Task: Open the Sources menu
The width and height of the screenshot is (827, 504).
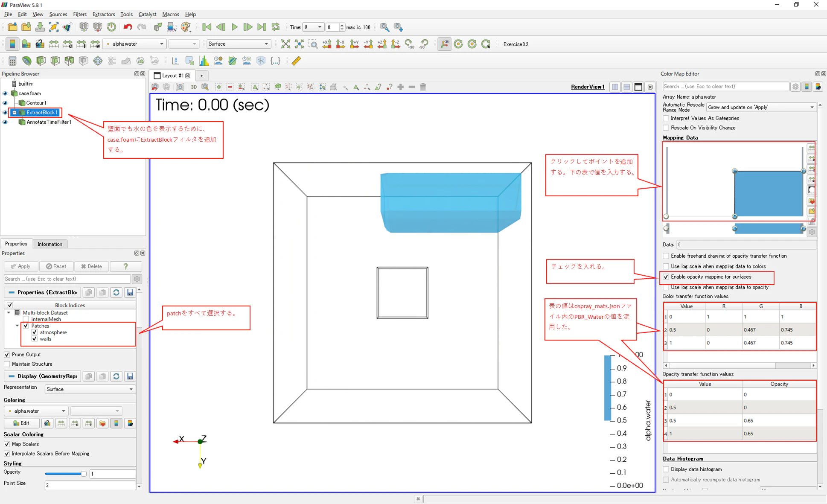Action: 58,15
